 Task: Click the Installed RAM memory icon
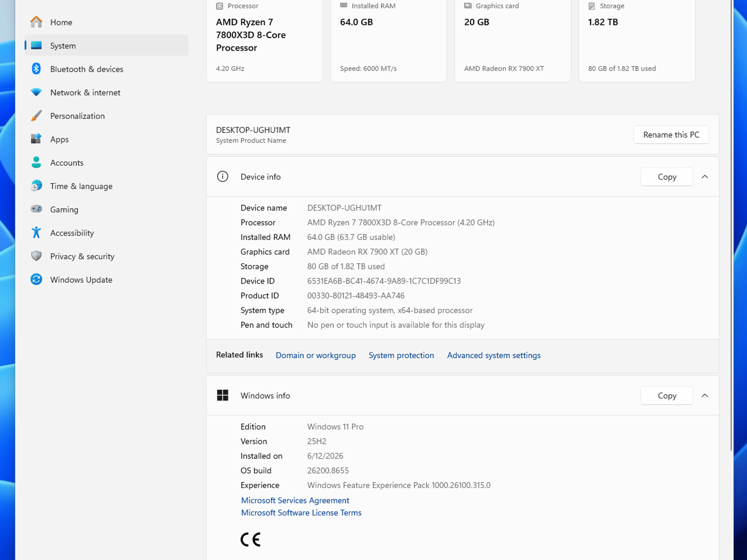pos(344,5)
